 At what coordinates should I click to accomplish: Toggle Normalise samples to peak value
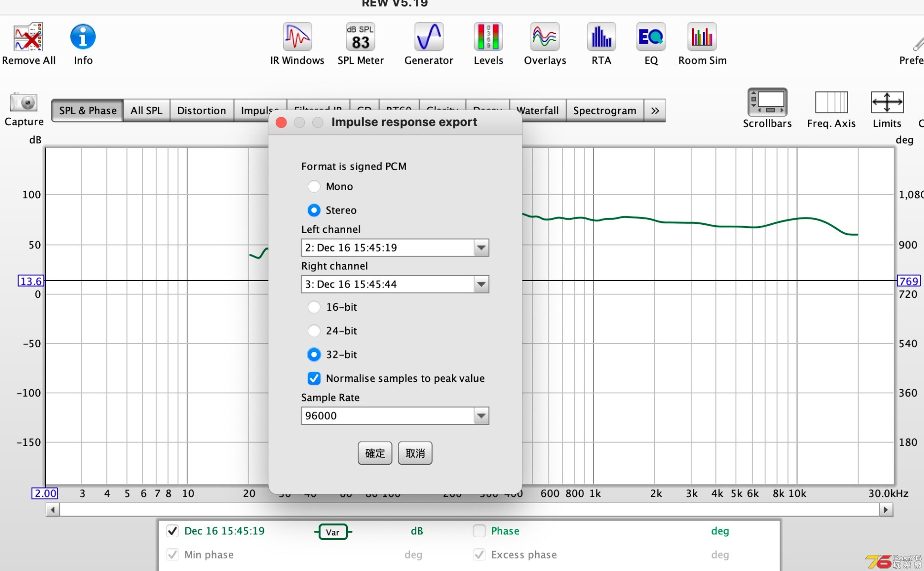[315, 378]
